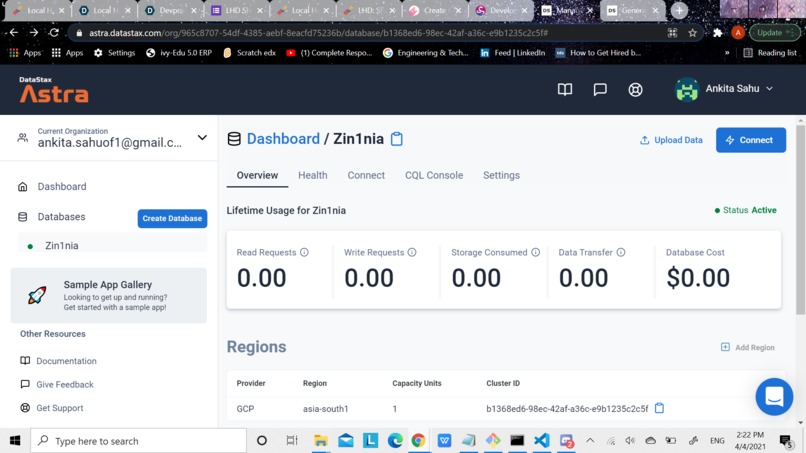Open the support lifebuoy icon in header

click(x=635, y=89)
